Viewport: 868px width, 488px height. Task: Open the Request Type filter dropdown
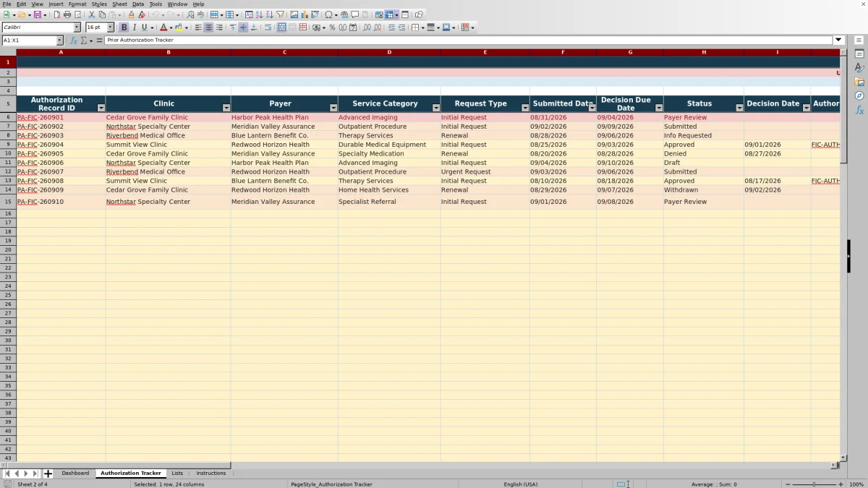point(524,108)
